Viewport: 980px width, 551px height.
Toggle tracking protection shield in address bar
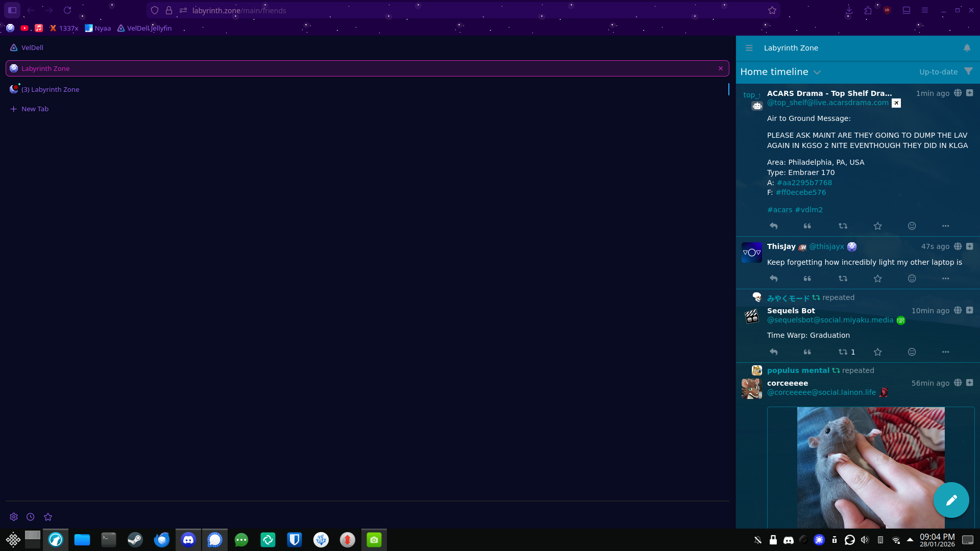click(x=155, y=10)
